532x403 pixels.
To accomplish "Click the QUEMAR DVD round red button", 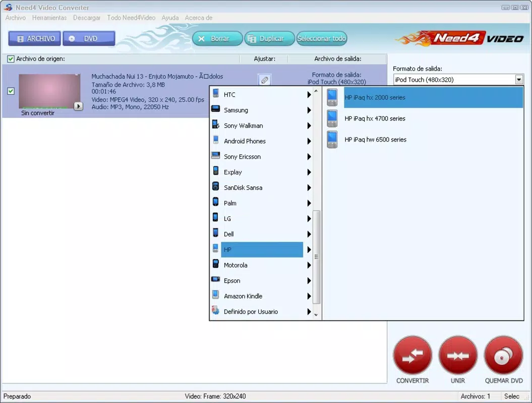I will pos(503,356).
